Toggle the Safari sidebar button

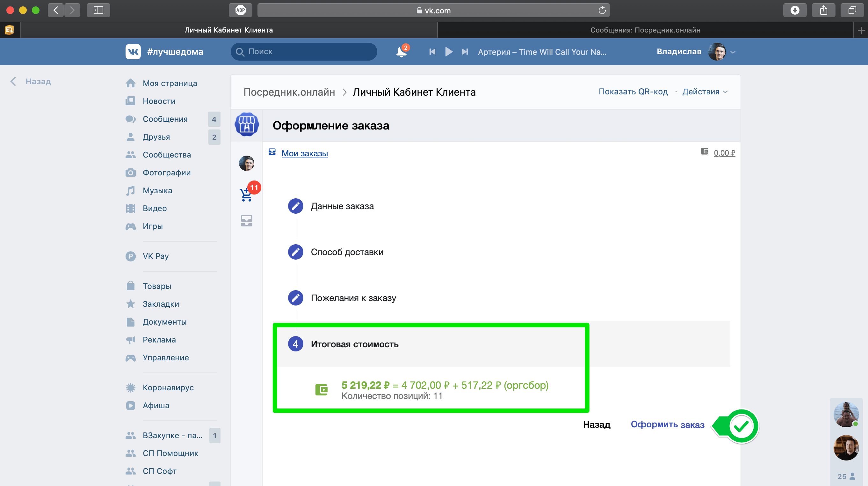[98, 10]
